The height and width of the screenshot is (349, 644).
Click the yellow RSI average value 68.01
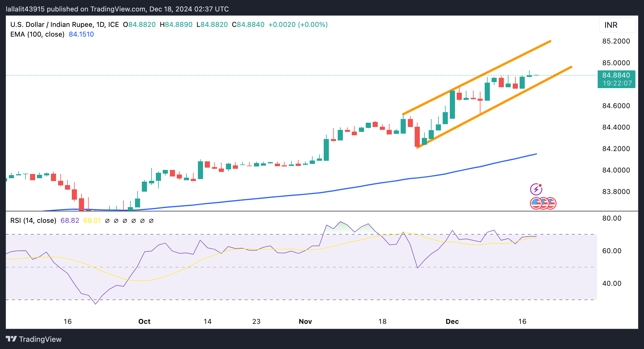92,221
